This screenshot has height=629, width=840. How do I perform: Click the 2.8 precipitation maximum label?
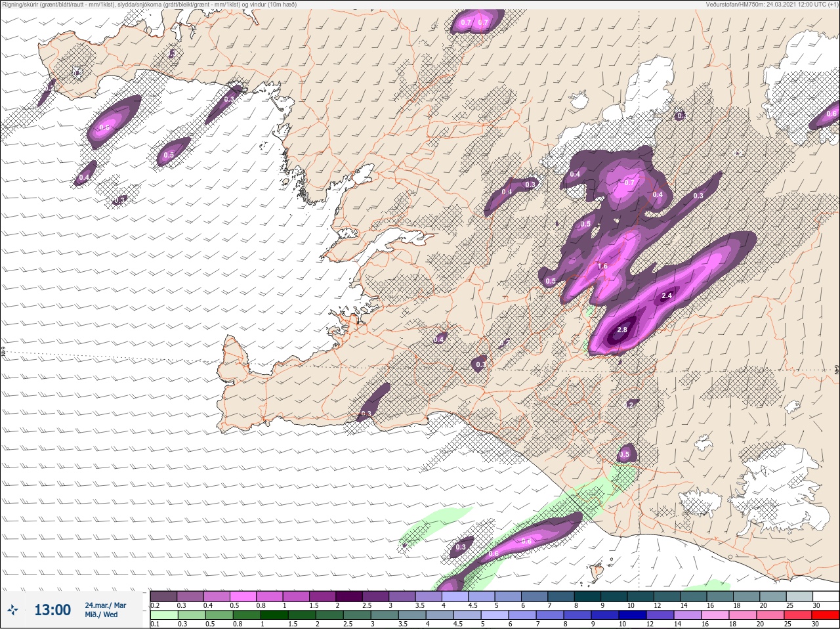[622, 330]
